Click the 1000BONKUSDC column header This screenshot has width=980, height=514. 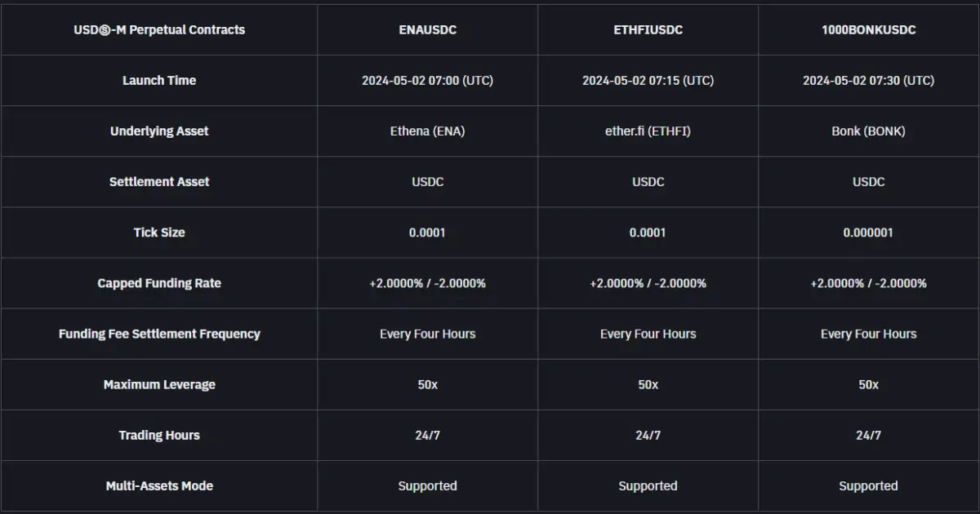[x=868, y=29]
